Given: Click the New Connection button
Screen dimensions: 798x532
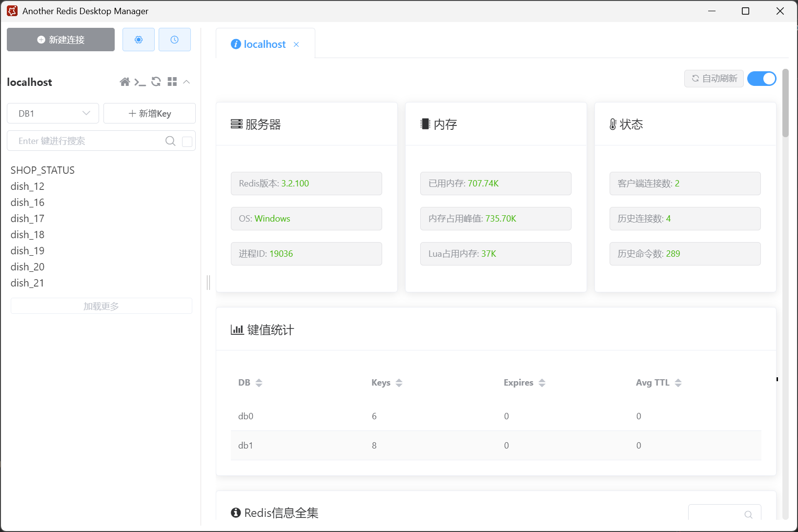Looking at the screenshot, I should [61, 40].
